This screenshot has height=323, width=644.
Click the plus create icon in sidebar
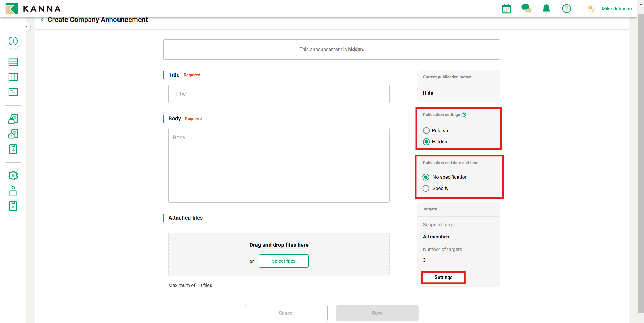pyautogui.click(x=13, y=41)
